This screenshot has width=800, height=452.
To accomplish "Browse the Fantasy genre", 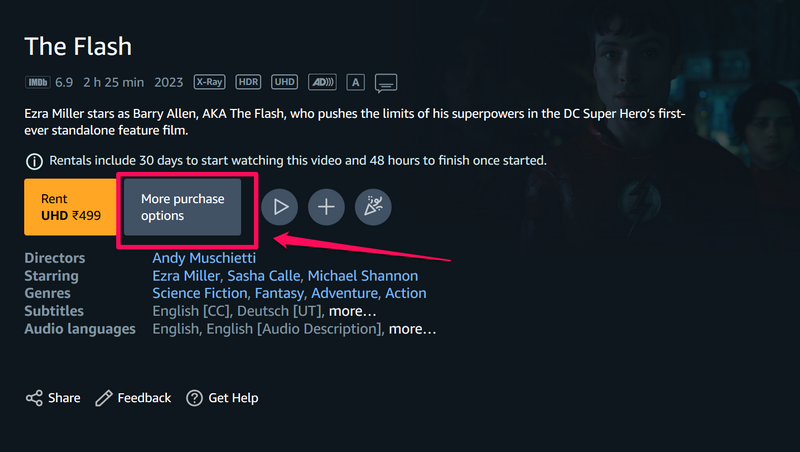I will coord(279,293).
